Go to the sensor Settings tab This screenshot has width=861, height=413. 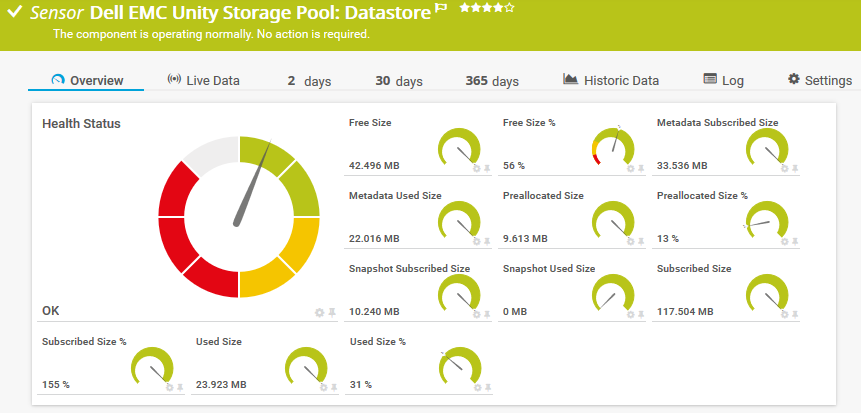click(819, 81)
